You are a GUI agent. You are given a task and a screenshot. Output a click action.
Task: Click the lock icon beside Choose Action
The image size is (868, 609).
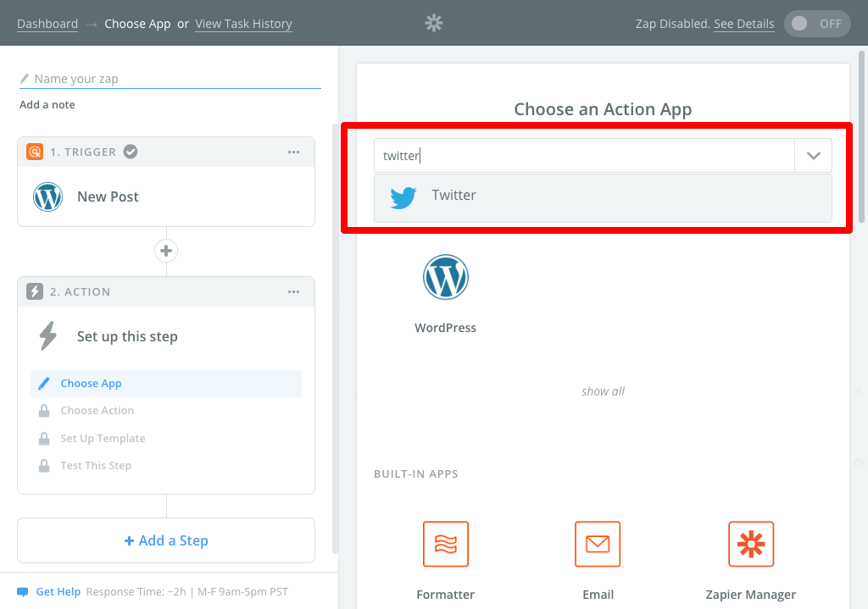(44, 411)
